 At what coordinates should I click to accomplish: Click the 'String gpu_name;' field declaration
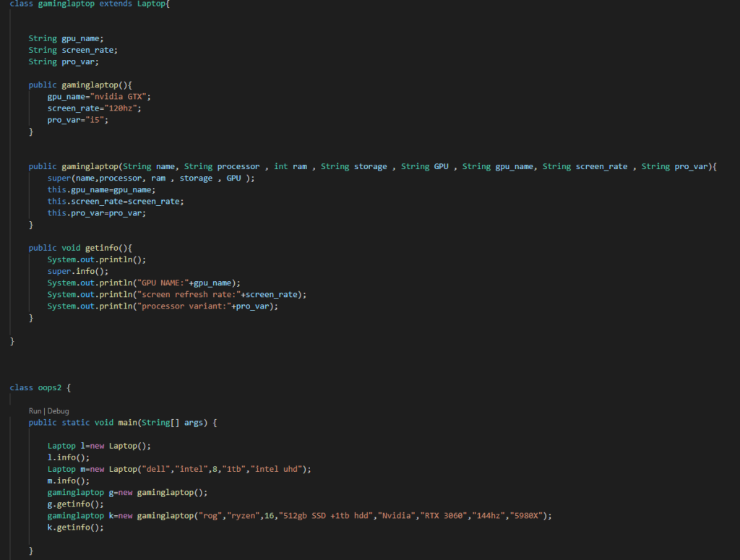tap(66, 39)
